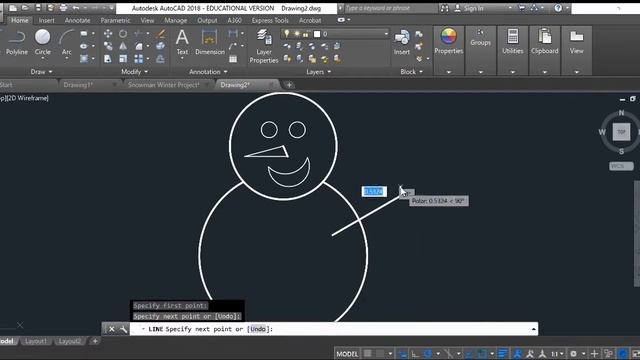640x360 pixels.
Task: Click the dynamic input length field
Action: tap(374, 191)
